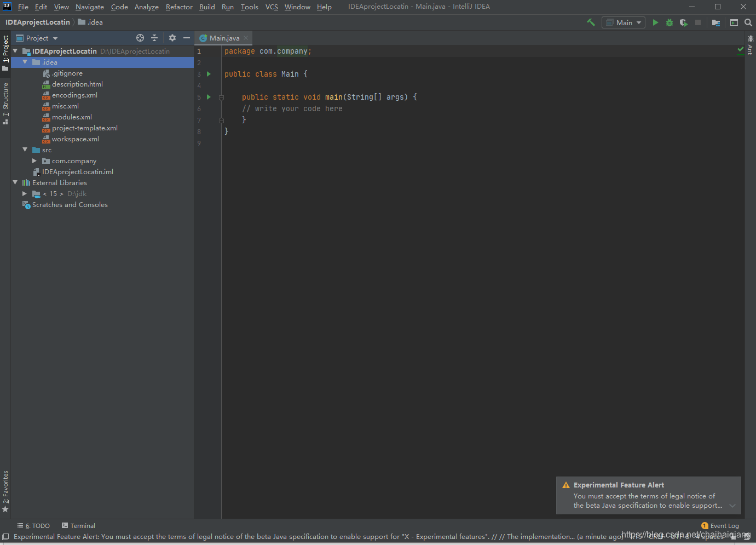Open the Refactor menu
Screen dimensions: 756x545
click(179, 7)
